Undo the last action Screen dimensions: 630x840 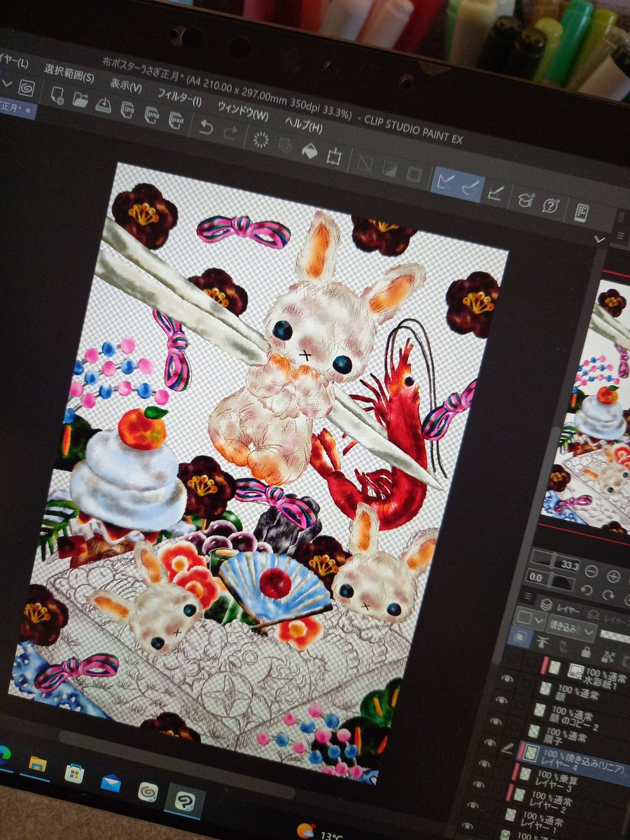(206, 127)
